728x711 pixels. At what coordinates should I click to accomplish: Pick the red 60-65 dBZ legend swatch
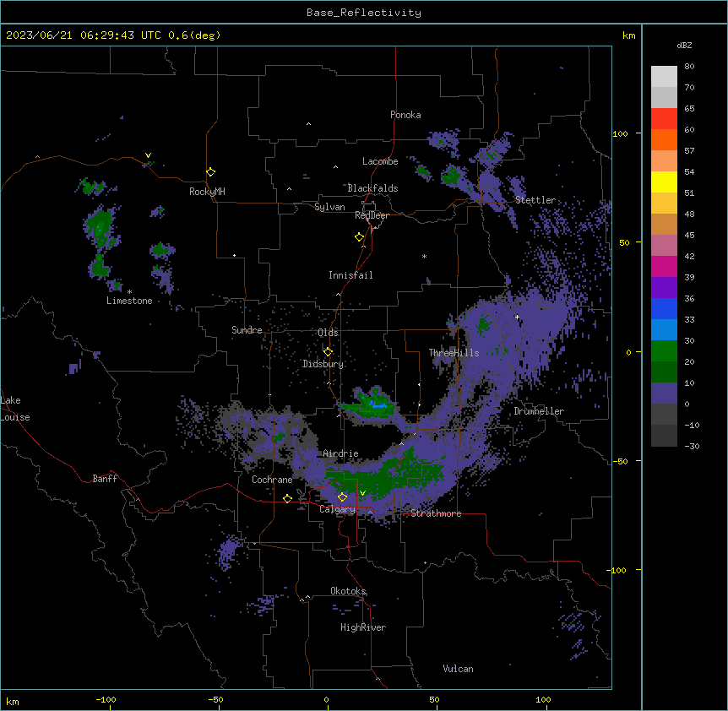point(664,119)
